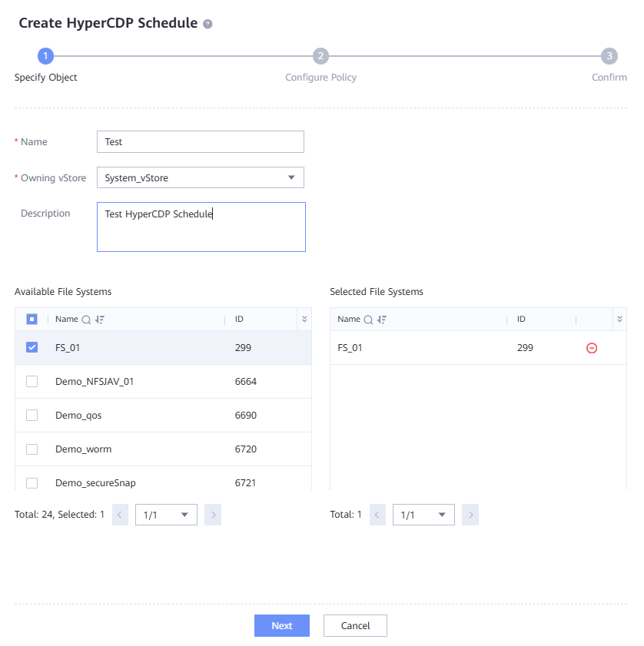Expand column options in Selected File Systems header

(x=619, y=319)
